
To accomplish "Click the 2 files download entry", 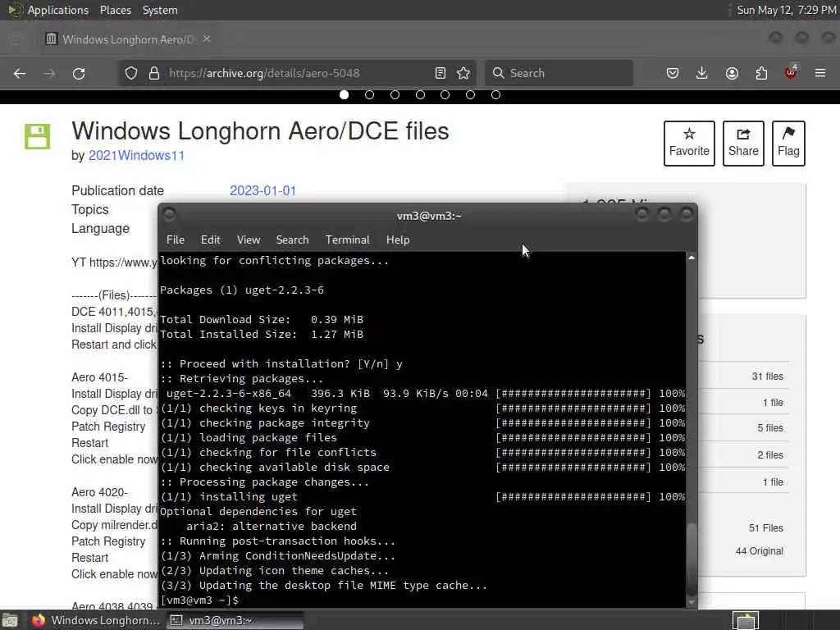I will click(x=769, y=454).
